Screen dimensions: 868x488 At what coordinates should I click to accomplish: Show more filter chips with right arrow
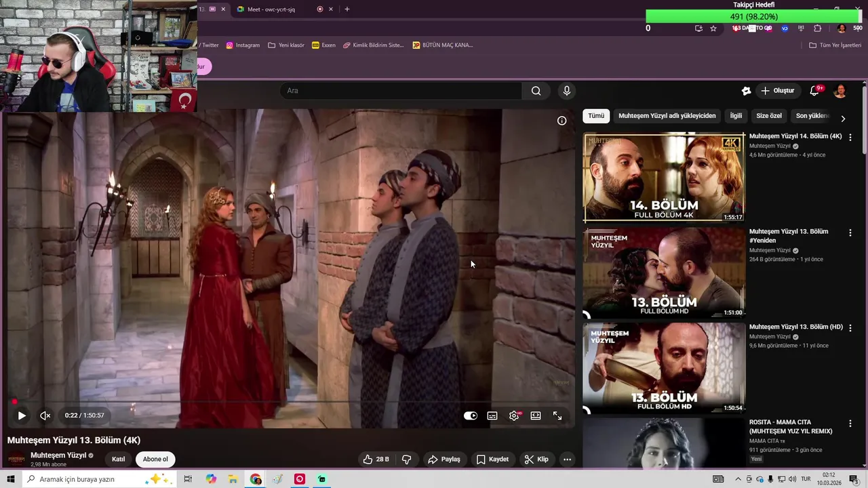tap(843, 118)
